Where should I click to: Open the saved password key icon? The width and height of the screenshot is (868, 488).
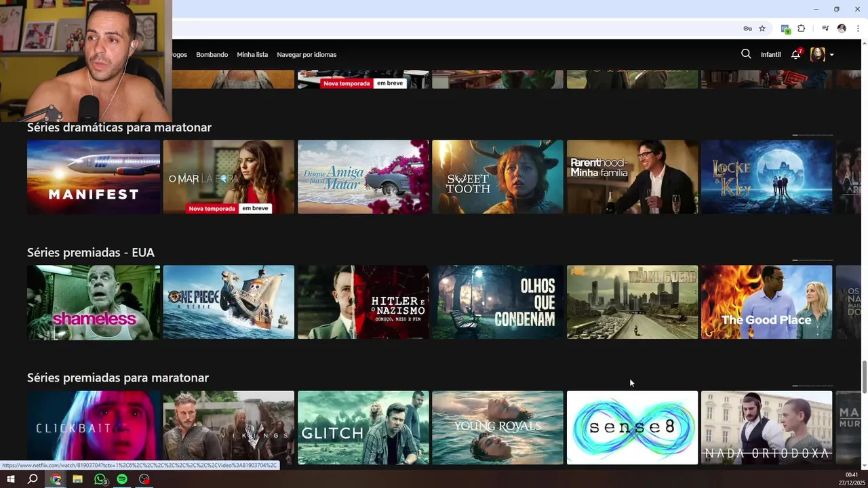(x=747, y=28)
